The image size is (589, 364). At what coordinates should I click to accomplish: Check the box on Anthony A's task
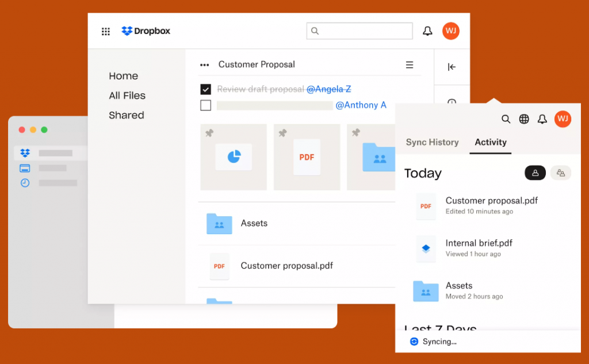205,105
